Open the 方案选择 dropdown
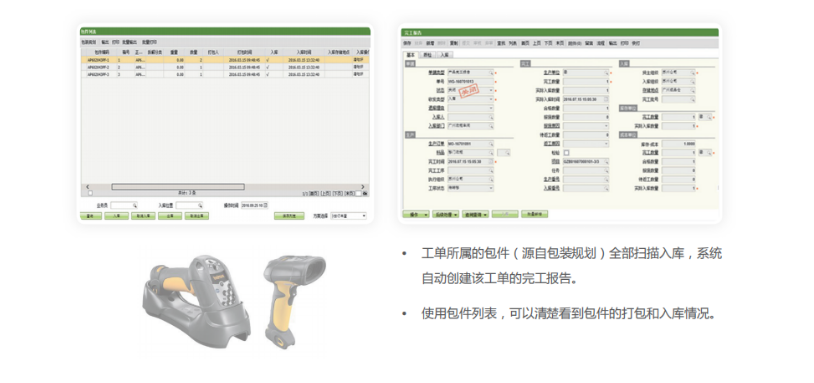This screenshot has width=814, height=383. [x=348, y=216]
